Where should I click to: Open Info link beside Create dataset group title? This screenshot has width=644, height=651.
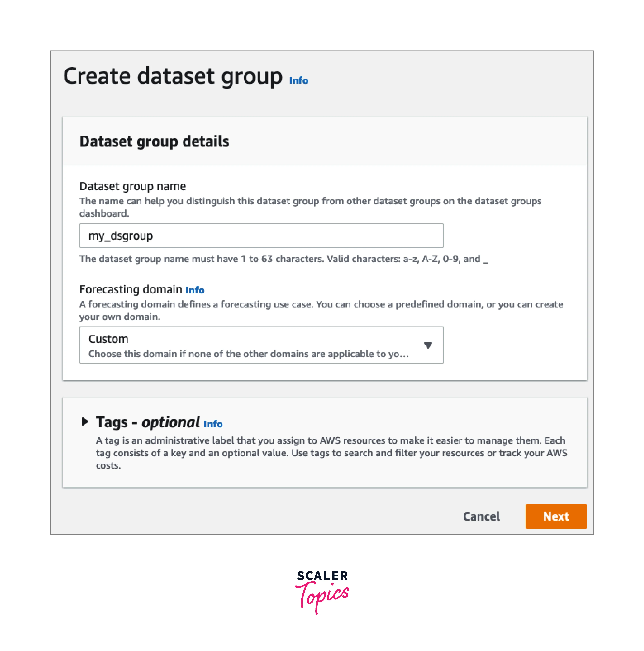tap(298, 80)
